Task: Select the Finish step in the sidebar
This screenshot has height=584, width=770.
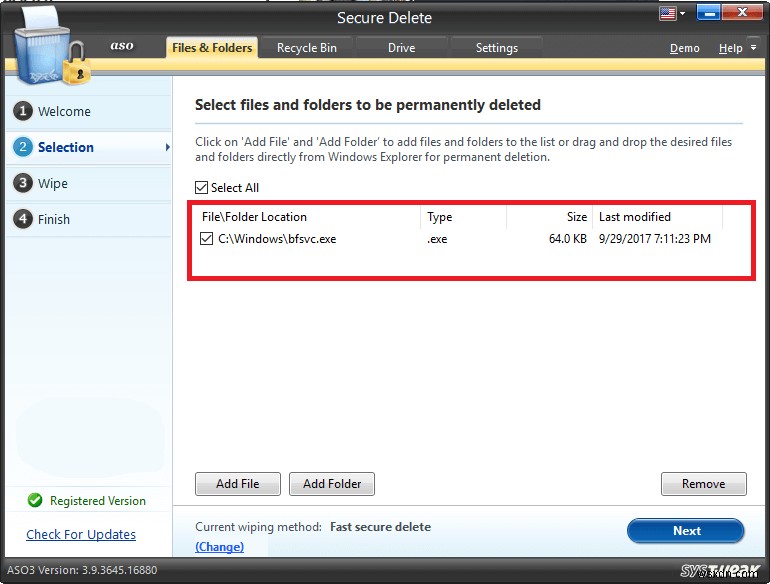Action: pyautogui.click(x=88, y=219)
